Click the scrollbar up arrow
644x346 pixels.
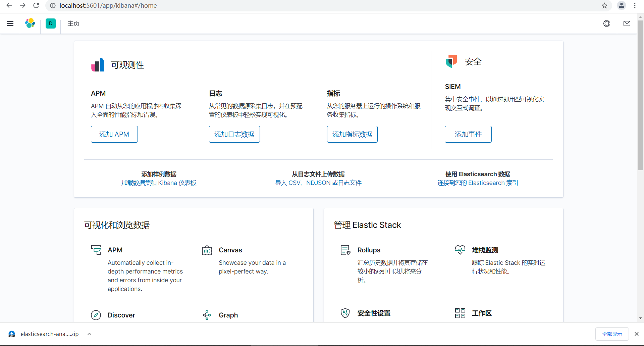pyautogui.click(x=640, y=17)
